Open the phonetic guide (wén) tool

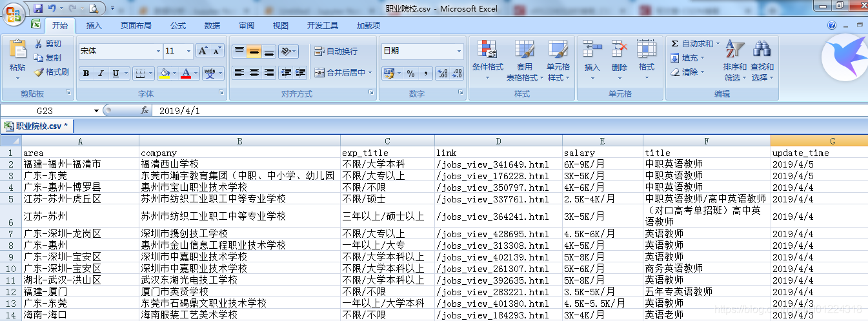click(x=210, y=73)
